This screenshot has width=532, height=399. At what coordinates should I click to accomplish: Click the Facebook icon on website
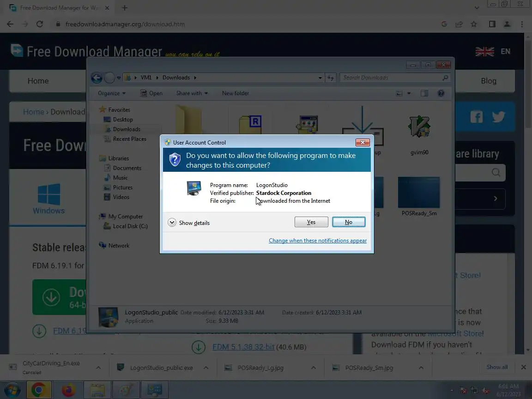tap(477, 117)
